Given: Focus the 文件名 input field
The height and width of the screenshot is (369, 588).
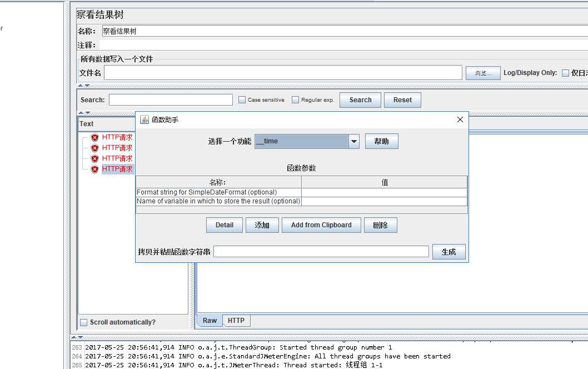Looking at the screenshot, I should [283, 73].
